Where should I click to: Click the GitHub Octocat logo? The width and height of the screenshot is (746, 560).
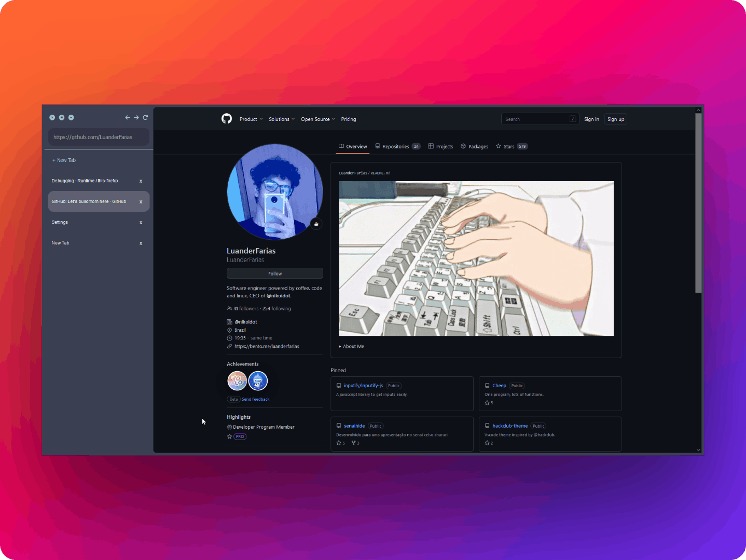click(227, 119)
